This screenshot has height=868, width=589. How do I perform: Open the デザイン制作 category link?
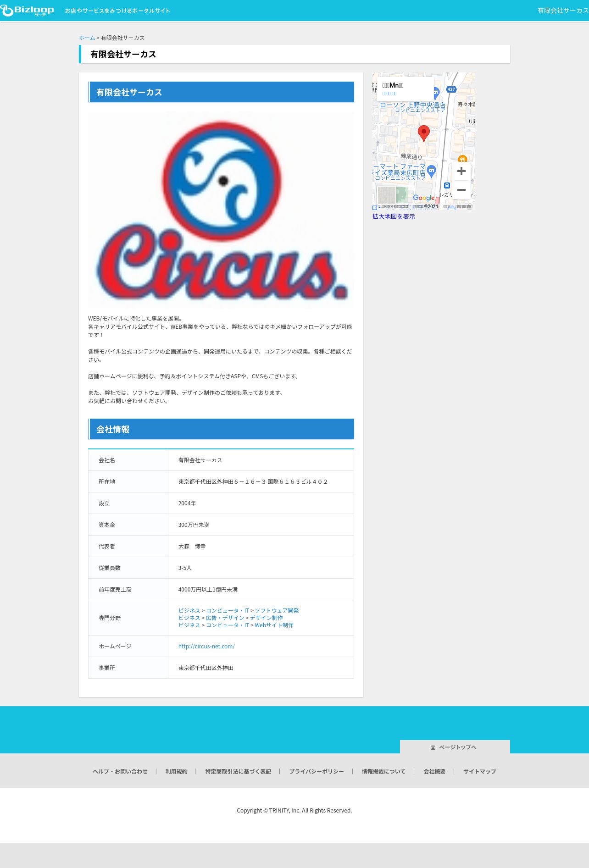[266, 618]
